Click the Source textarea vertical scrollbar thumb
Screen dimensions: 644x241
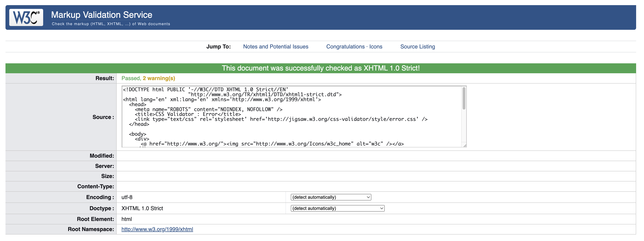point(464,98)
